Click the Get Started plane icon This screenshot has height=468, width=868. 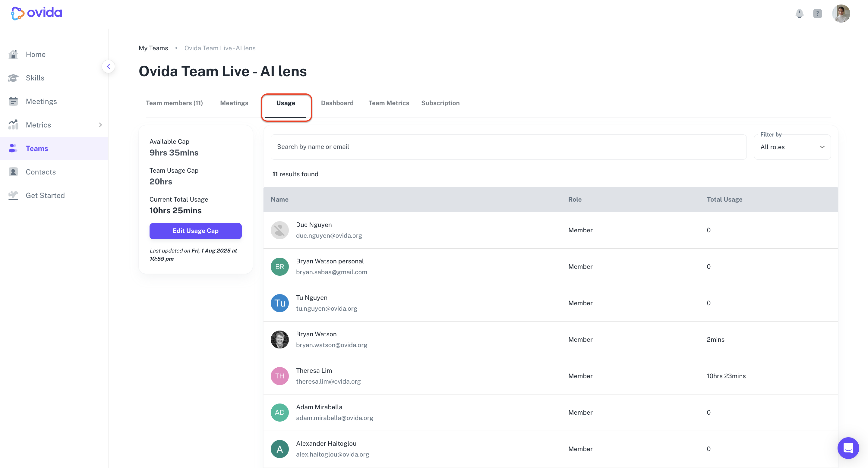click(13, 195)
